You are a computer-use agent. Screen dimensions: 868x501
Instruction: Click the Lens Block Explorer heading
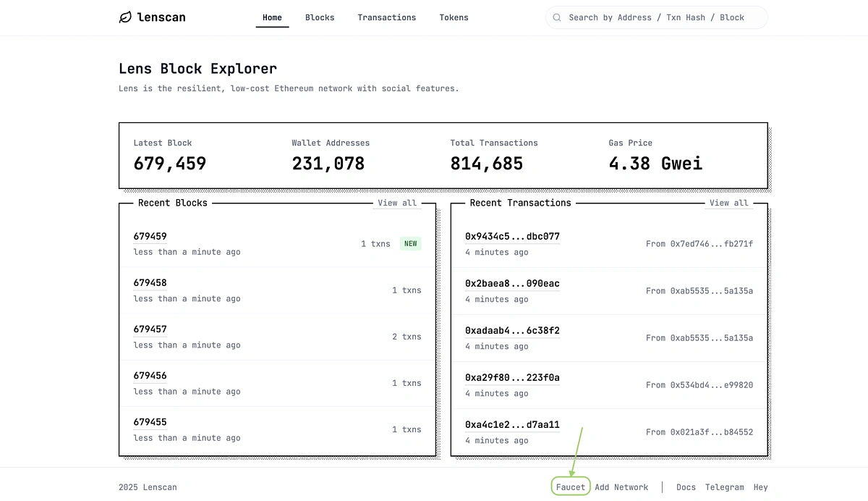pos(197,69)
